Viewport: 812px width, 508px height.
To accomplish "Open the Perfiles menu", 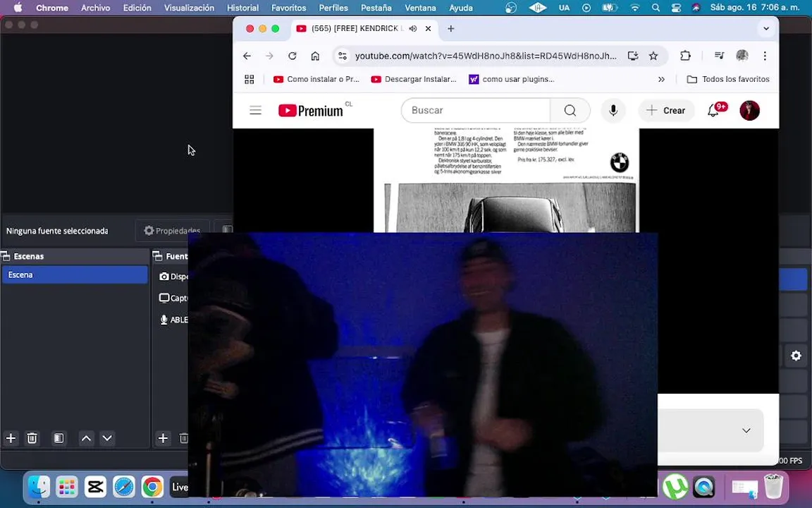I will [333, 8].
